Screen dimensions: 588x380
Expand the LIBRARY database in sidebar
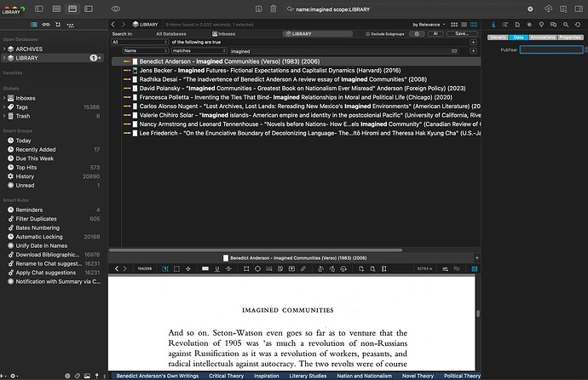pos(4,58)
